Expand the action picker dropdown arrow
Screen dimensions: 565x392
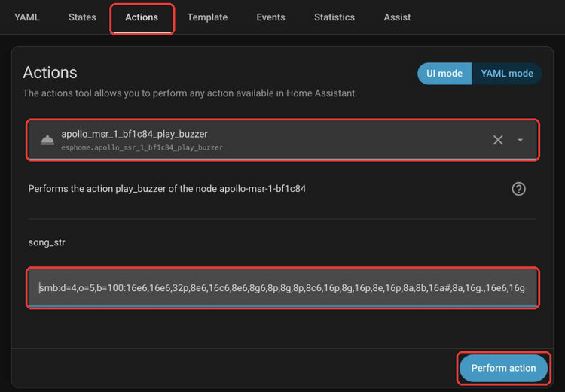coord(520,140)
